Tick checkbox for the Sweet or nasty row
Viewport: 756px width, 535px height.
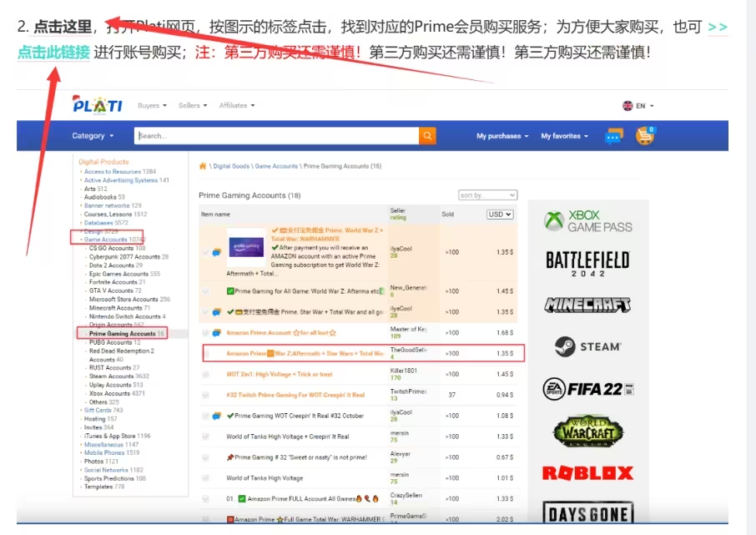206,457
